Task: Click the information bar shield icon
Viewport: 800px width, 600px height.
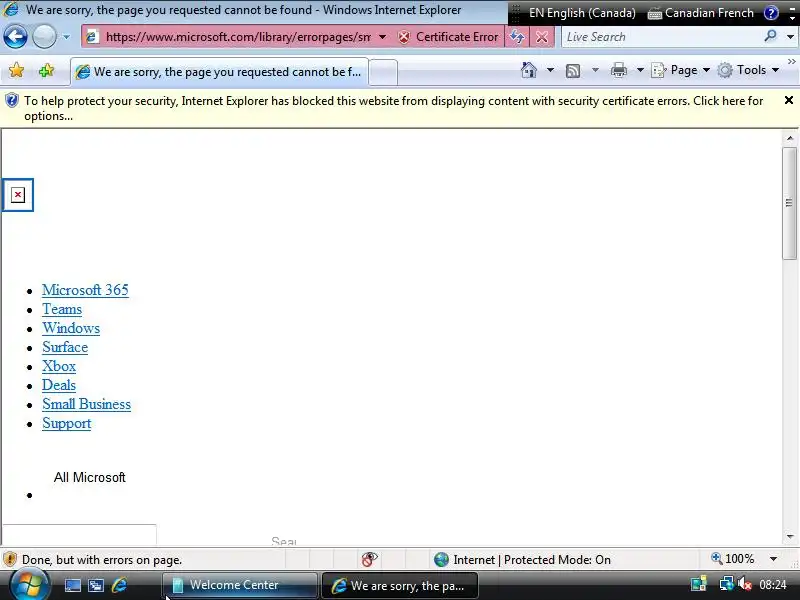Action: click(x=11, y=101)
